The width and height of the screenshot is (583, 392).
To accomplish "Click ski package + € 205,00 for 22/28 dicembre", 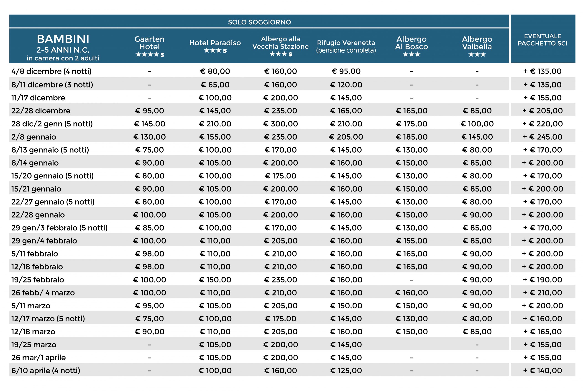I will coord(542,111).
